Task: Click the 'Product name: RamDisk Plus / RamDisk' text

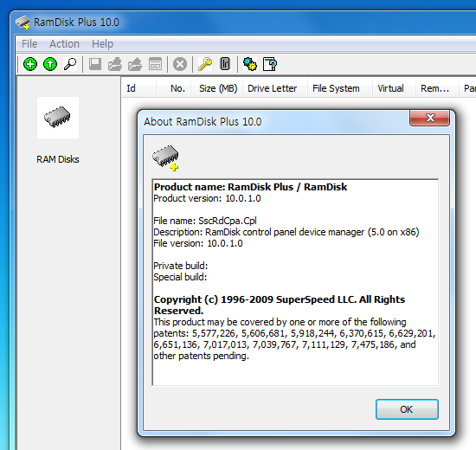Action: (250, 187)
